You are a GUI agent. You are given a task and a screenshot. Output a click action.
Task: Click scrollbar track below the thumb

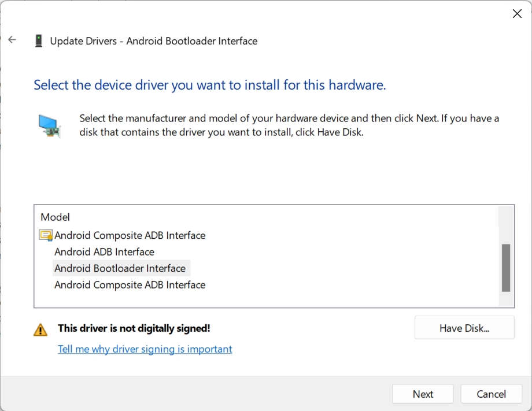(x=506, y=299)
